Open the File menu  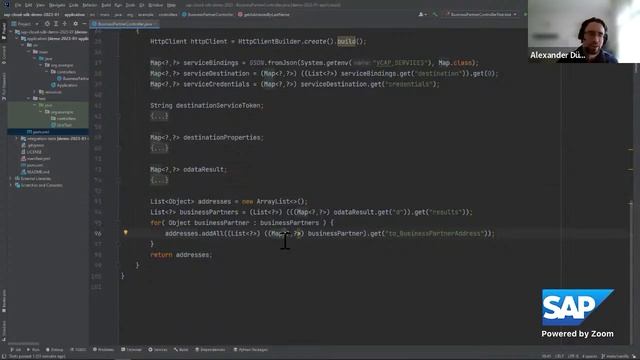coord(18,5)
